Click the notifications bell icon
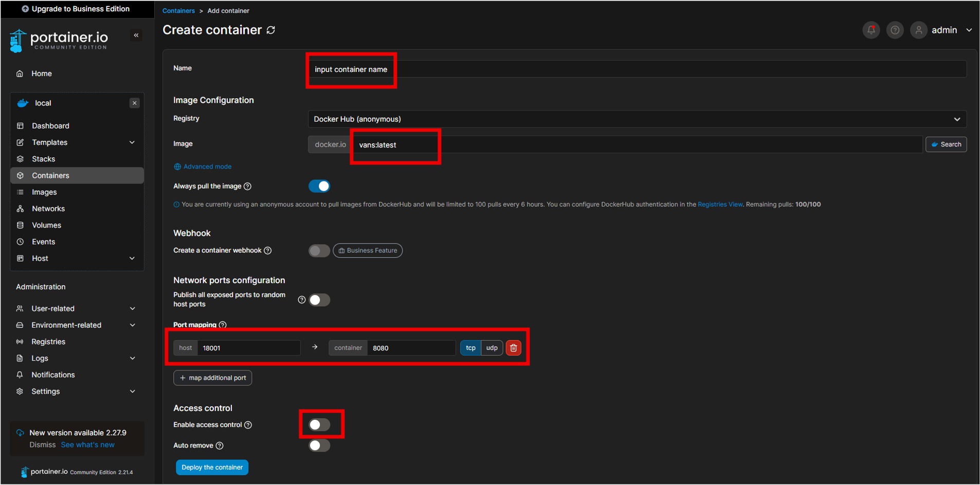Image resolution: width=980 pixels, height=485 pixels. tap(871, 30)
